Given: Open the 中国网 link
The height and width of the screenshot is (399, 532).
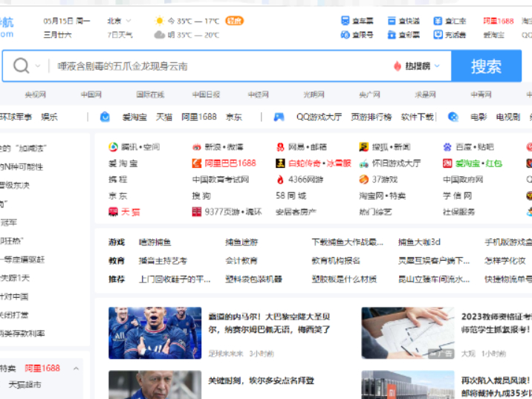Looking at the screenshot, I should [91, 94].
